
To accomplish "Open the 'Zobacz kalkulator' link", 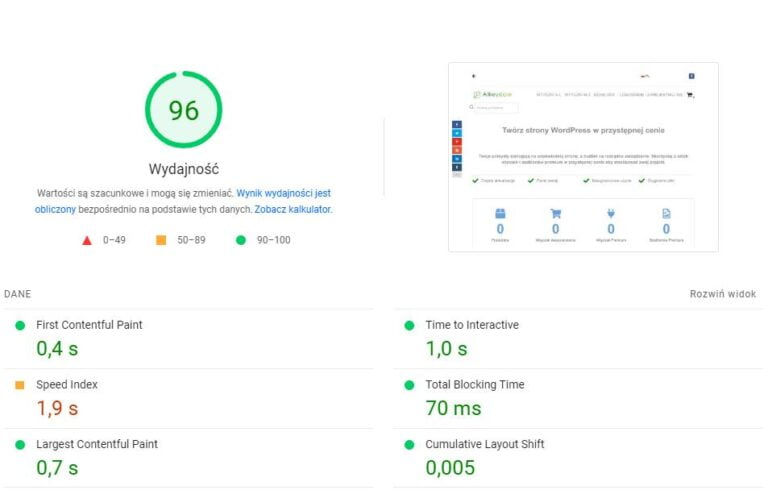I will coord(293,210).
